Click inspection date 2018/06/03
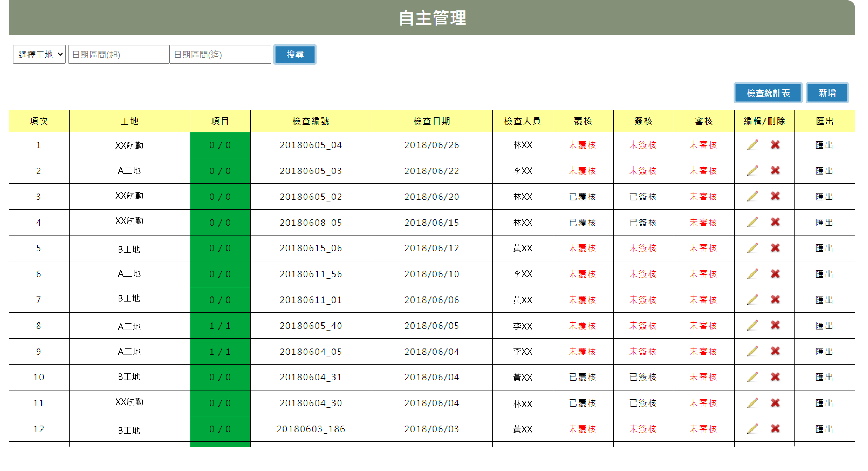 (x=432, y=429)
